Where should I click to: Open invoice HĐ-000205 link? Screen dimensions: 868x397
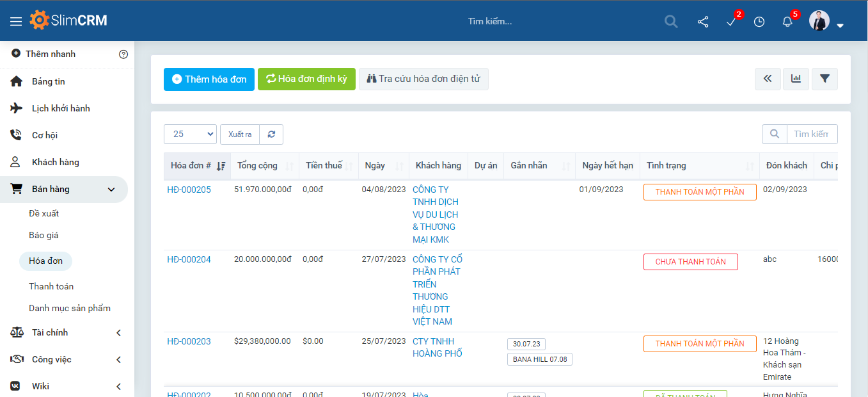tap(189, 190)
